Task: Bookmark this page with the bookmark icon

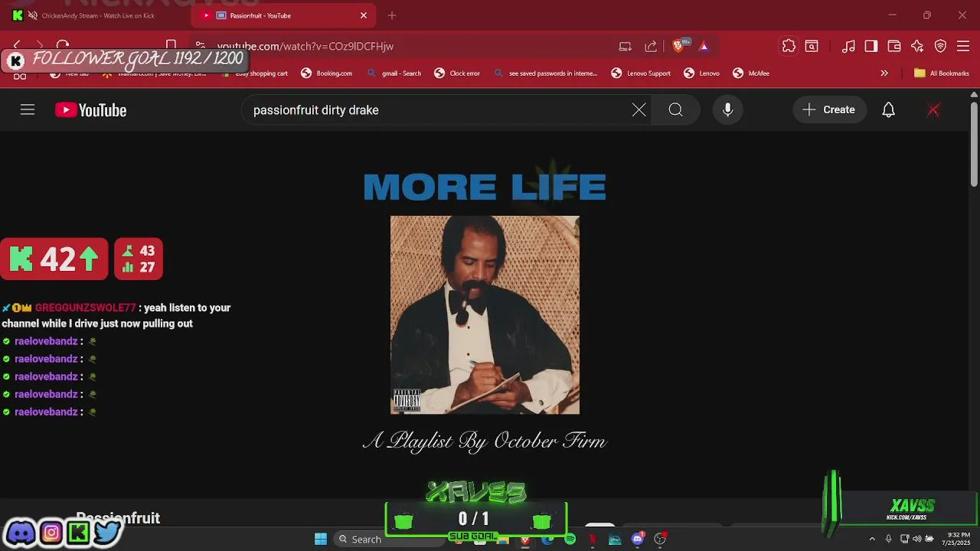Action: pyautogui.click(x=171, y=46)
